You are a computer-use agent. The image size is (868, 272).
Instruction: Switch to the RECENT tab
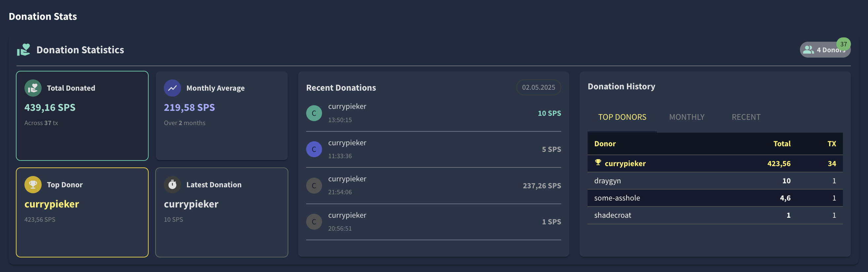(746, 117)
